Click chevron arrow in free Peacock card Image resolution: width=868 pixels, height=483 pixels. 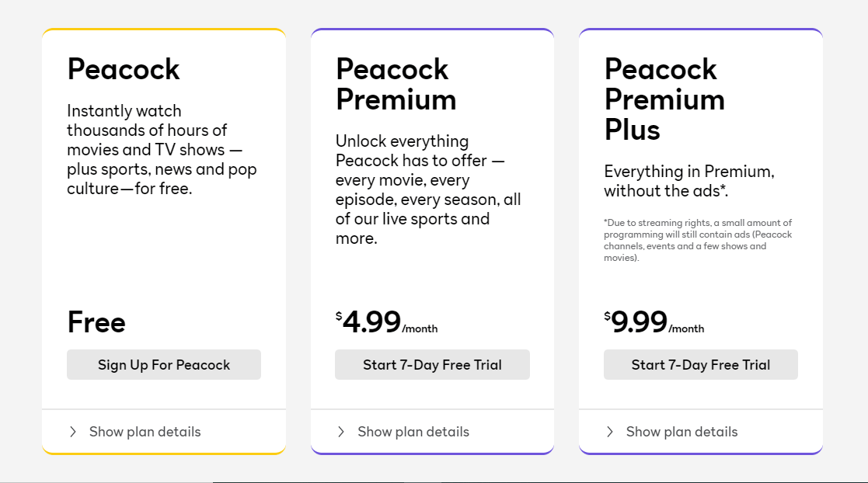point(73,432)
